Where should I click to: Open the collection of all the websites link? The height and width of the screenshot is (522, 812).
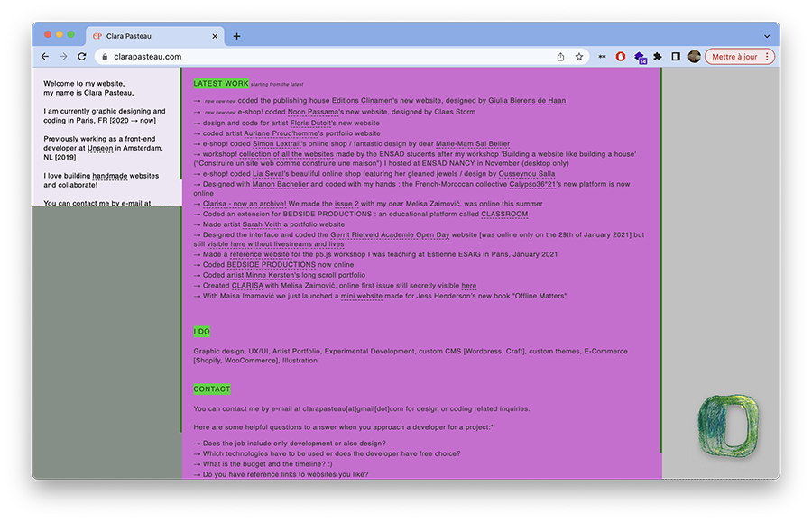pyautogui.click(x=286, y=154)
